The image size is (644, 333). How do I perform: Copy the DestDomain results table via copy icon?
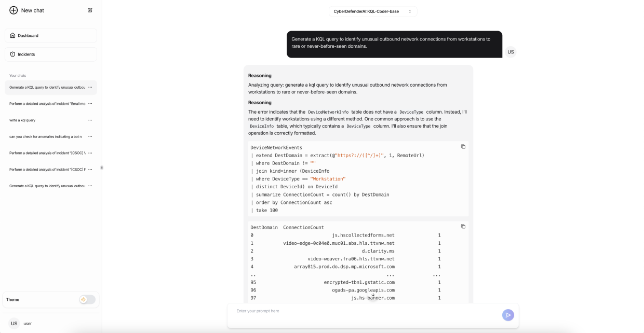point(463,226)
